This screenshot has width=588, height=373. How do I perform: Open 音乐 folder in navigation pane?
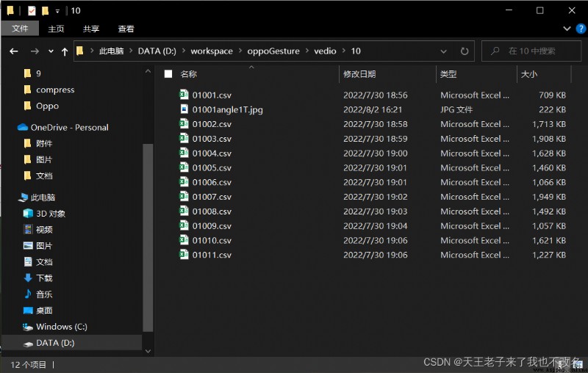[44, 294]
